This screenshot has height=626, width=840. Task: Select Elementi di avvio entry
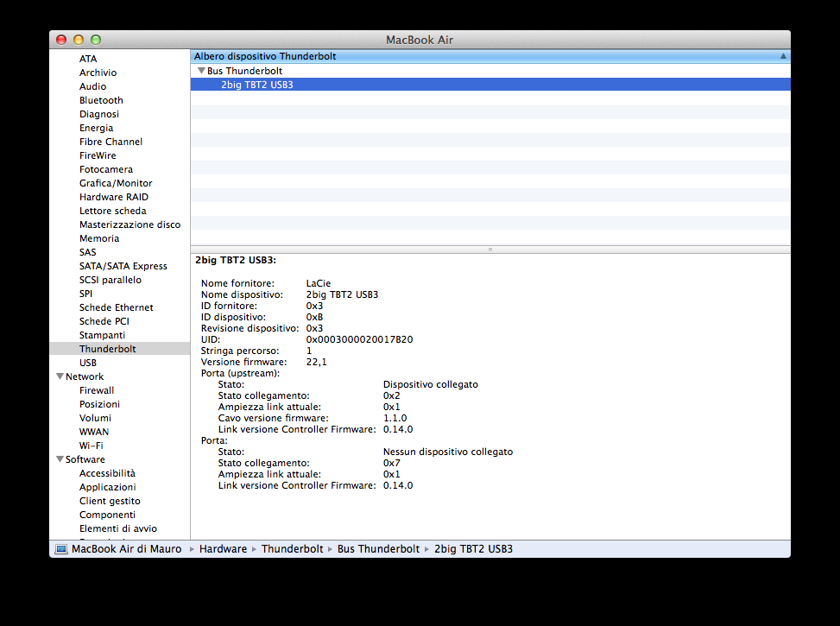118,528
